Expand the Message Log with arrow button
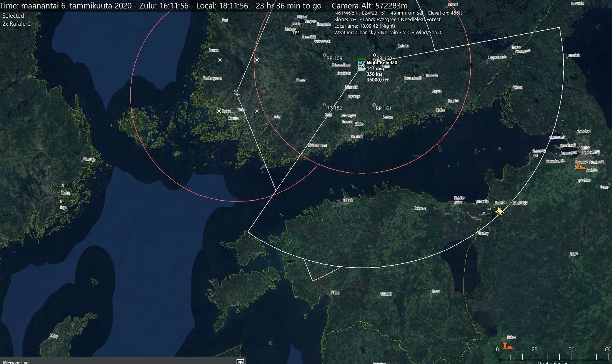Image resolution: width=612 pixels, height=364 pixels. tap(240, 361)
